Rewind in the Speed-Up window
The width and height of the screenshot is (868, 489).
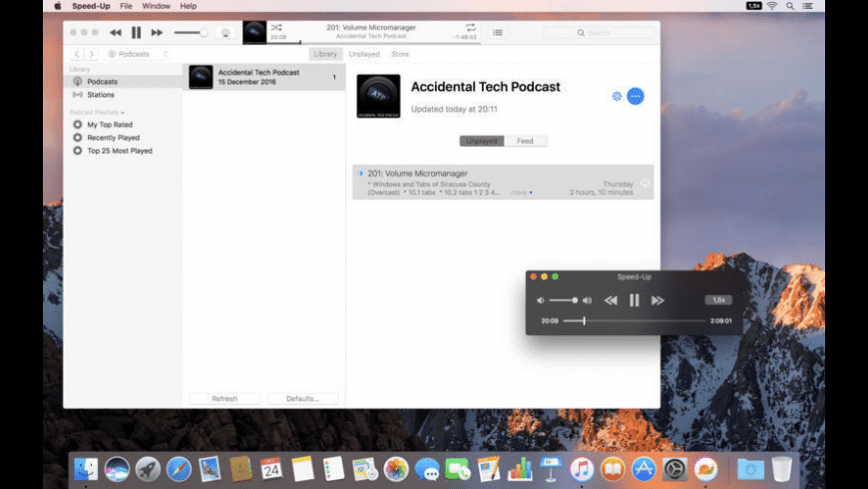tap(611, 300)
